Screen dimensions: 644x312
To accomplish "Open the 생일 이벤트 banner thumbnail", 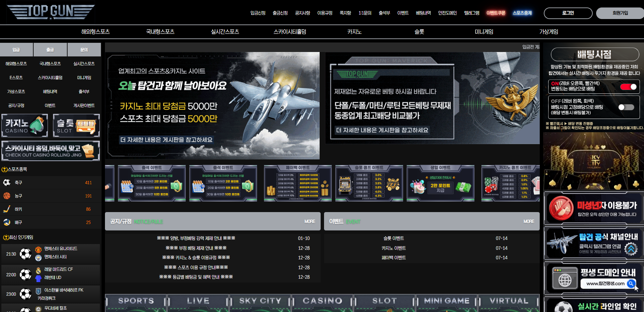I will click(x=440, y=183).
